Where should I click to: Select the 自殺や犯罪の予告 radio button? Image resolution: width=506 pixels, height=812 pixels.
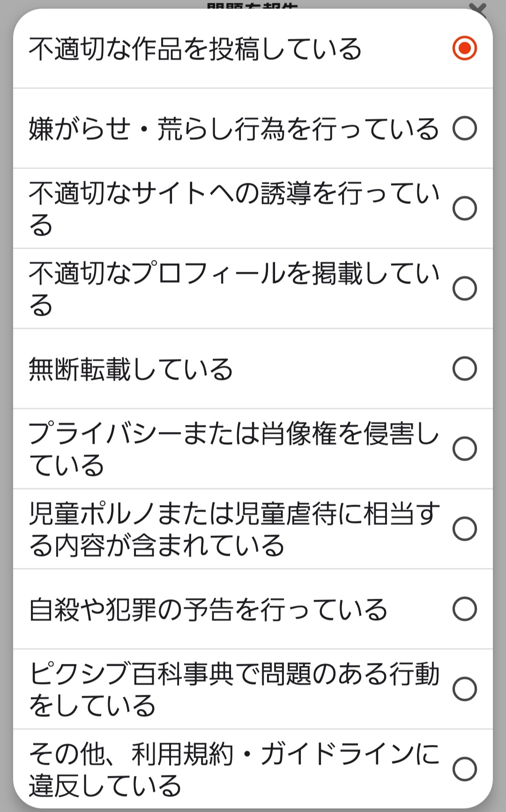(464, 609)
